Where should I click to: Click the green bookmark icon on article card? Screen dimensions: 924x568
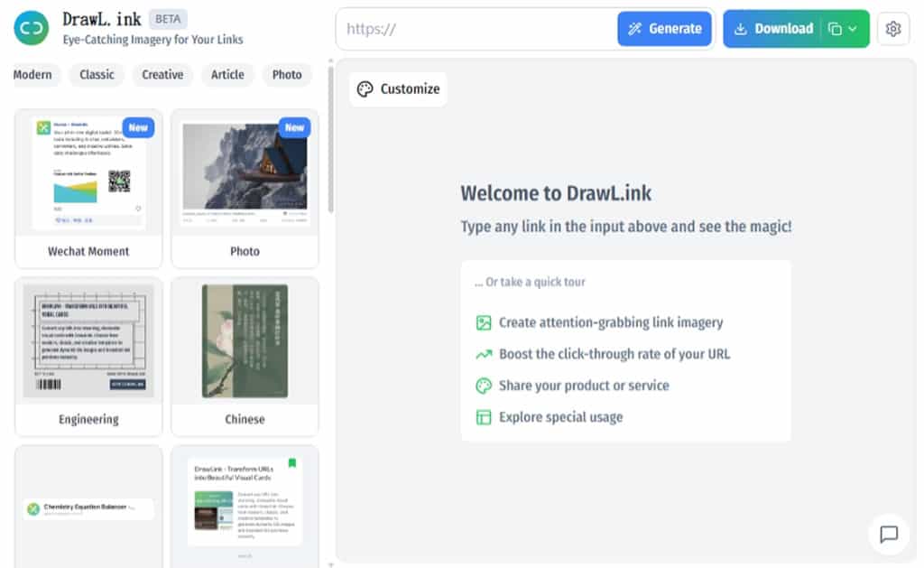tap(291, 463)
